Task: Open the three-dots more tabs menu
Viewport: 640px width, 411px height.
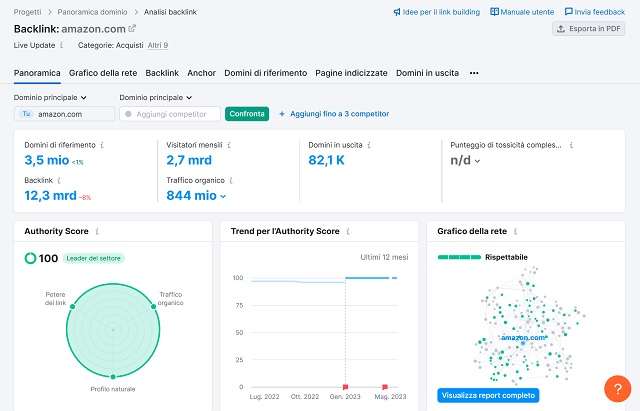Action: click(x=473, y=73)
